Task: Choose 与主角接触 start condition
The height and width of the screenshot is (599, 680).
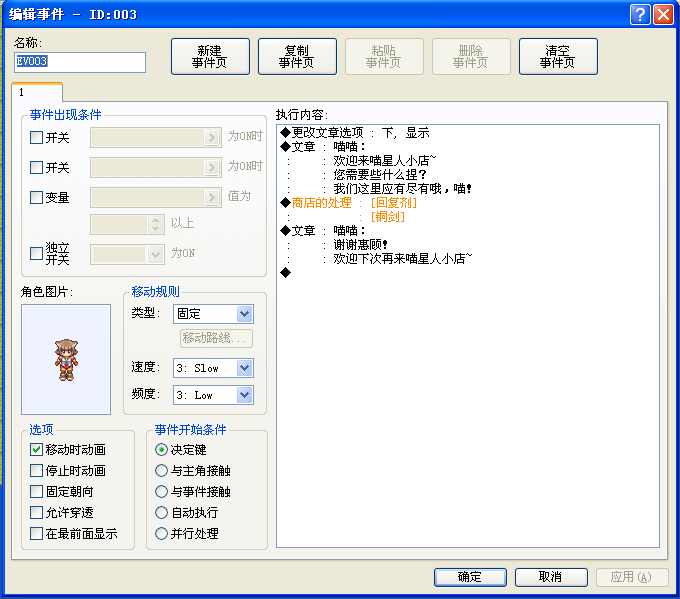Action: tap(161, 470)
